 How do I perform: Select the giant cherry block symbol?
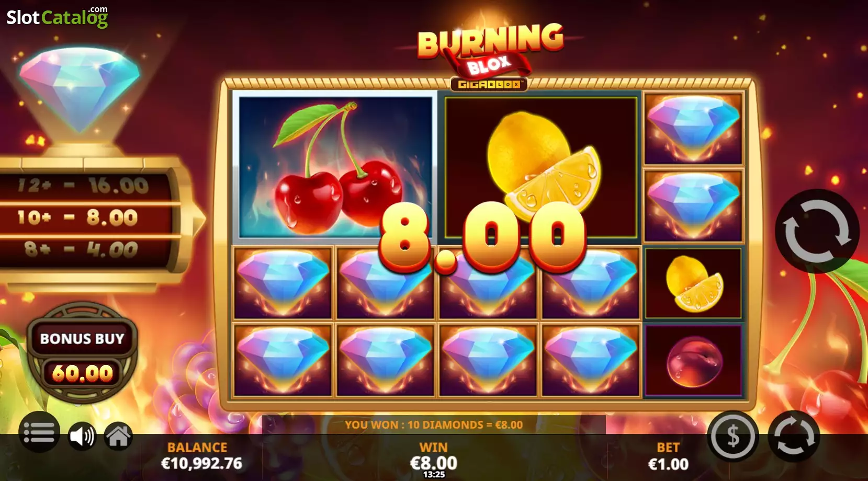point(335,166)
